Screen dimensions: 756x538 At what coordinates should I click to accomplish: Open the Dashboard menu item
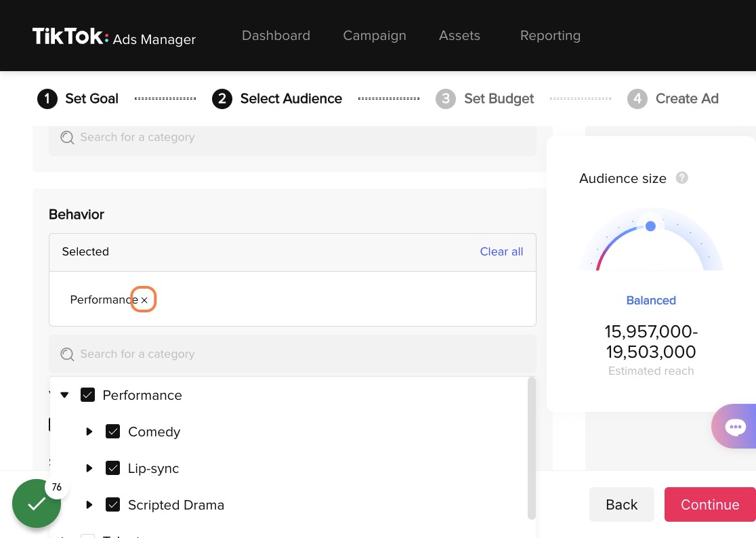pos(276,36)
